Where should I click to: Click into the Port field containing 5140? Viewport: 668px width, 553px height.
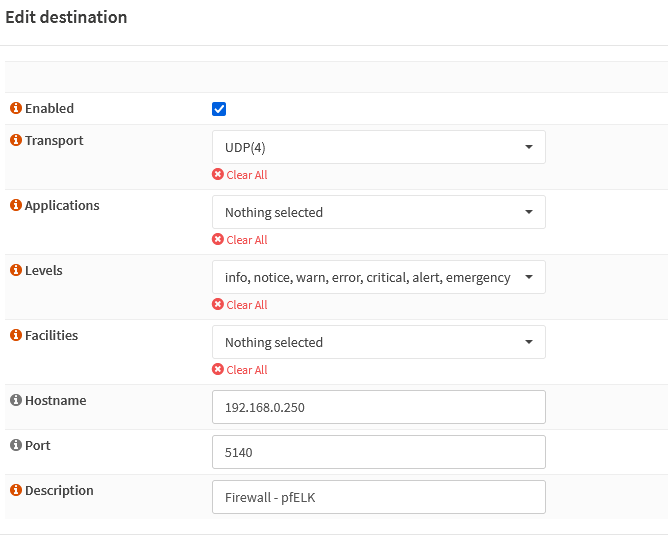[379, 452]
